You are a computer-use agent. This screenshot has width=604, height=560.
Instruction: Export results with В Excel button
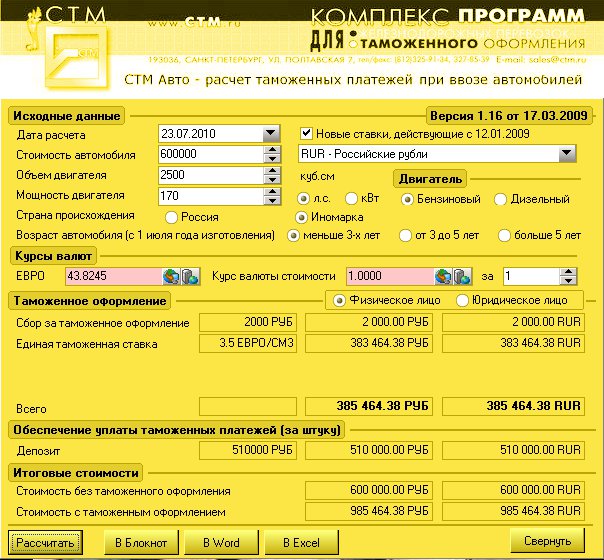302,543
